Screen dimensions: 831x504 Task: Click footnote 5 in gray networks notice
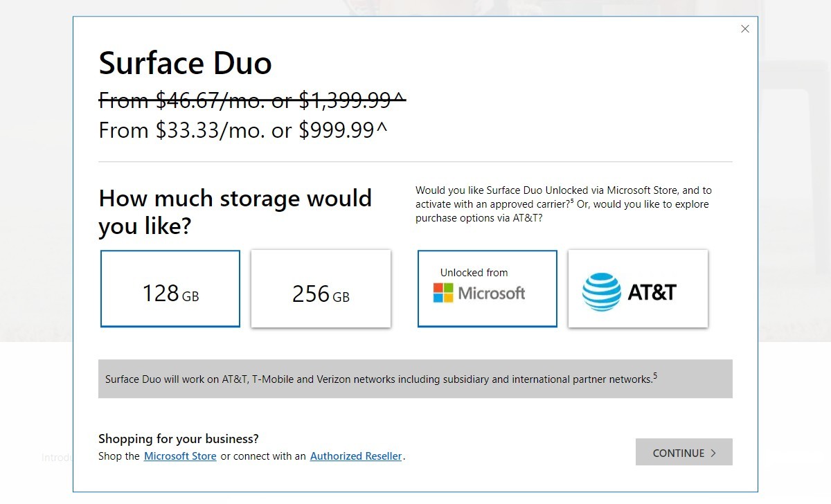coord(655,376)
